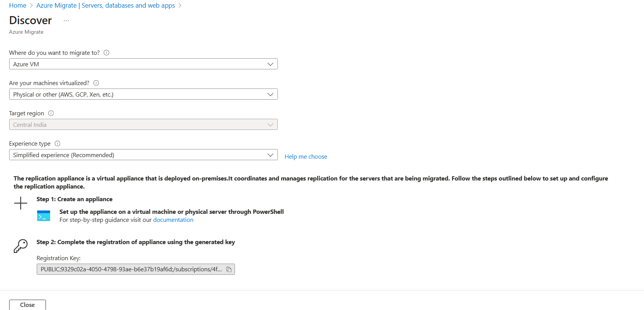This screenshot has height=310, width=644.
Task: Open the documentation link for step-by-step guidance
Action: pos(173,220)
